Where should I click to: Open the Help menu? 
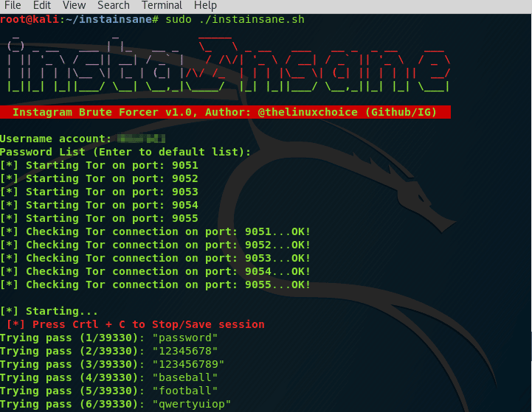point(205,5)
